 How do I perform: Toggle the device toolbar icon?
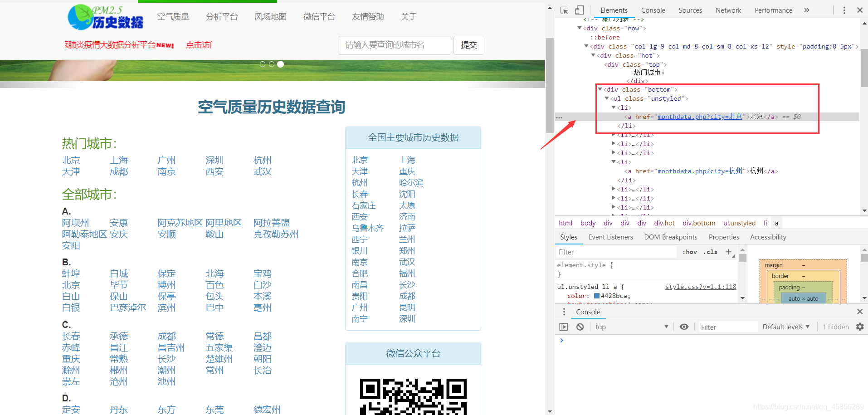point(580,10)
